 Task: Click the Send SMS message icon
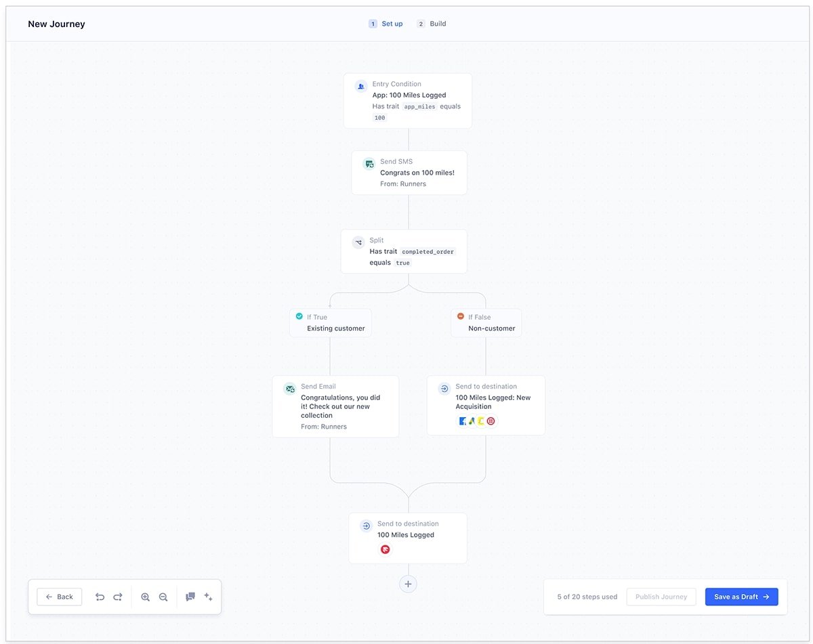pyautogui.click(x=369, y=163)
